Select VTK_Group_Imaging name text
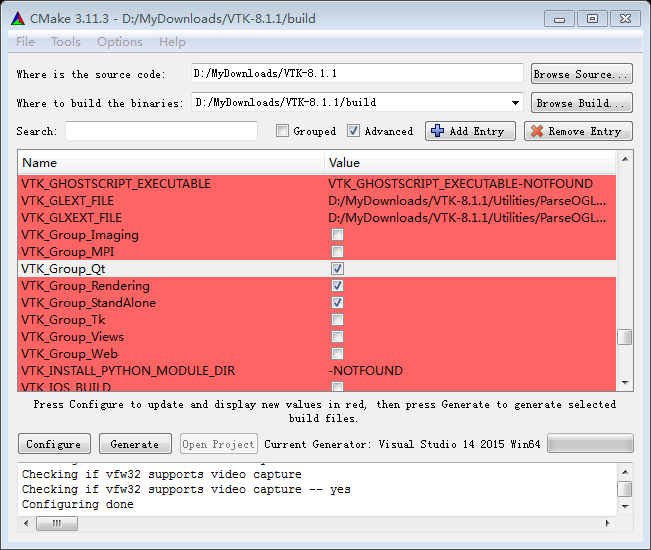The width and height of the screenshot is (651, 550). (80, 235)
